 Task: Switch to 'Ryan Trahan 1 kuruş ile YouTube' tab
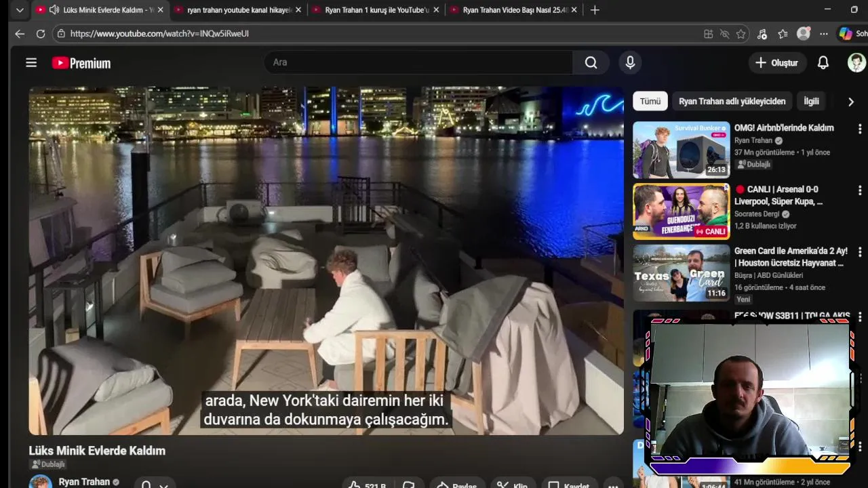pyautogui.click(x=375, y=10)
